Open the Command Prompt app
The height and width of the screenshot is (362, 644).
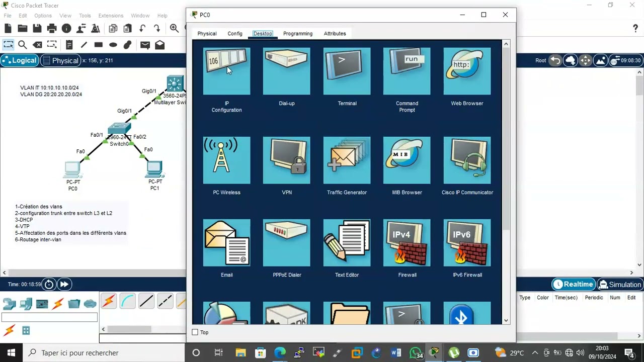coord(407,71)
